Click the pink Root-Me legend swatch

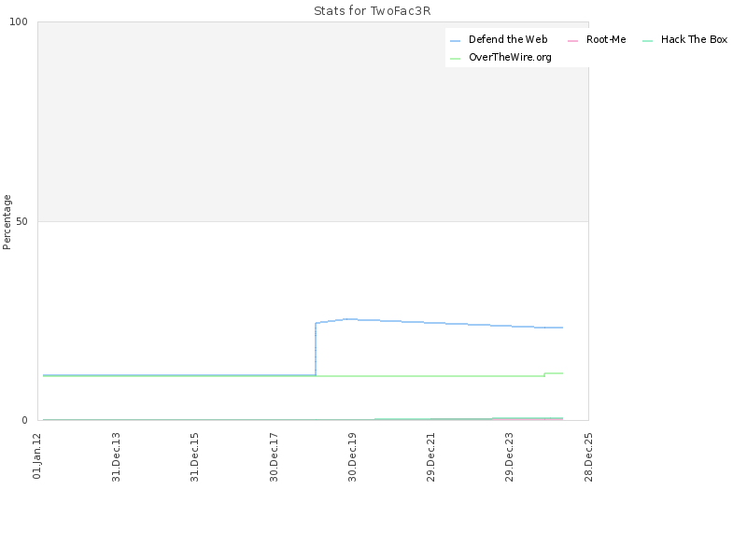(572, 41)
